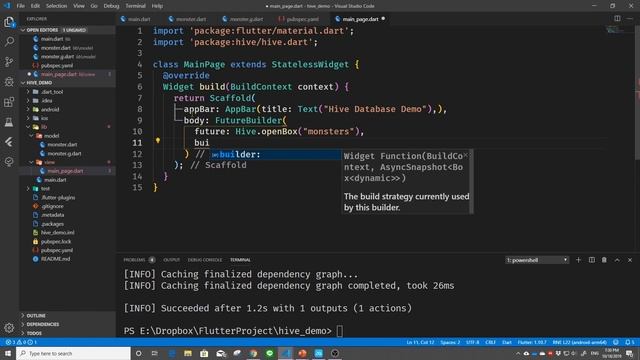Screen dimensions: 640x360
Task: Click errors and warnings count in status bar
Action: 22,342
